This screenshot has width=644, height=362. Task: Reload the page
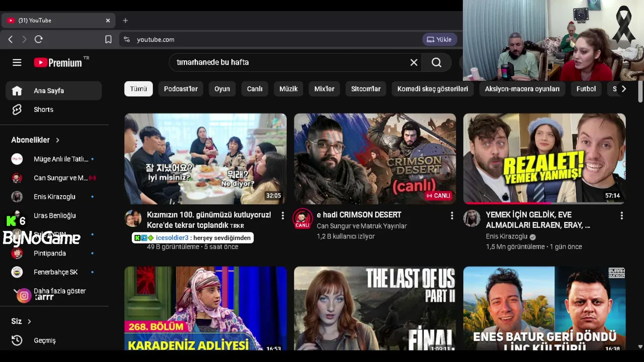tap(39, 39)
